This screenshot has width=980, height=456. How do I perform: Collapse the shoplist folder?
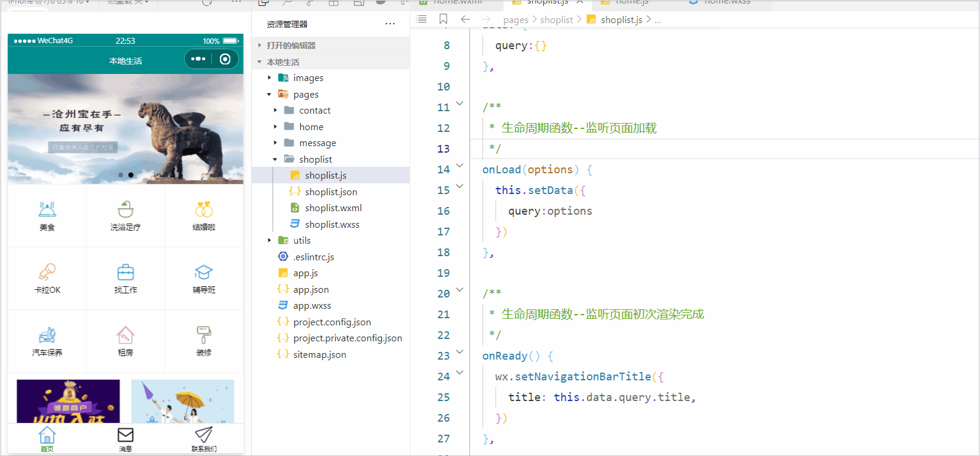(275, 159)
